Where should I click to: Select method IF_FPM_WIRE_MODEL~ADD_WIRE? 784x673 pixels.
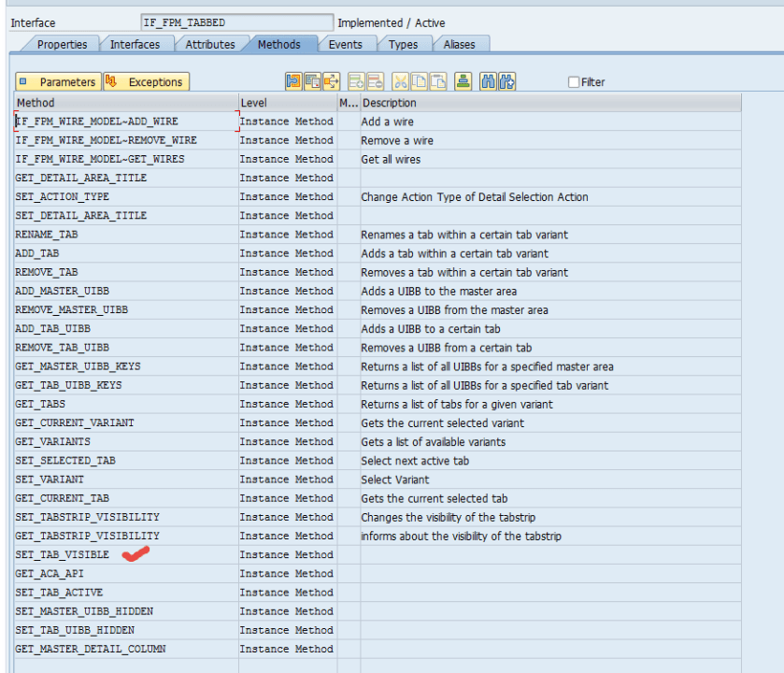[x=126, y=122]
